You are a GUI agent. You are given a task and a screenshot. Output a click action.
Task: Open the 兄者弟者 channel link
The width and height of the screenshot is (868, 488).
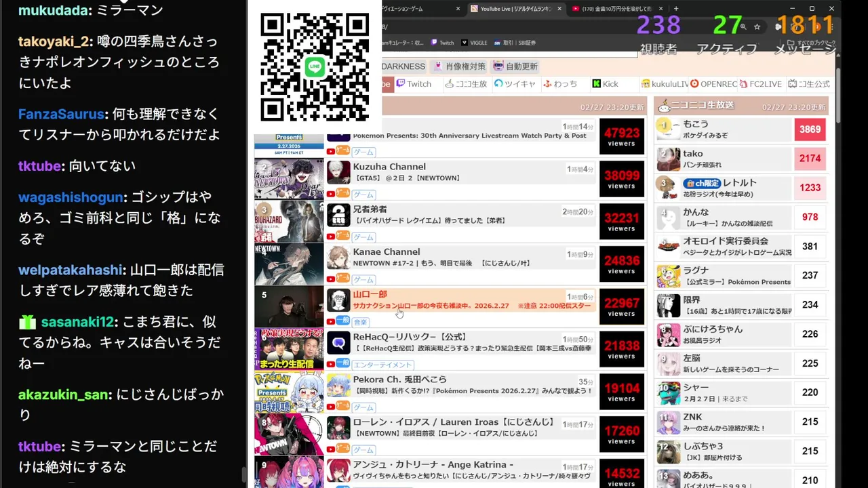[370, 209]
